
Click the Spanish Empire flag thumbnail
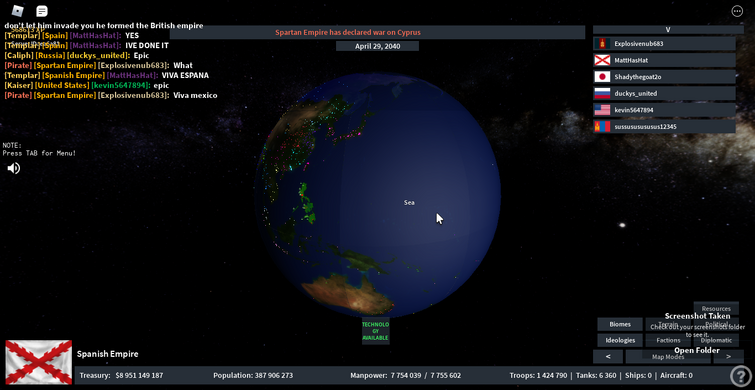point(39,362)
